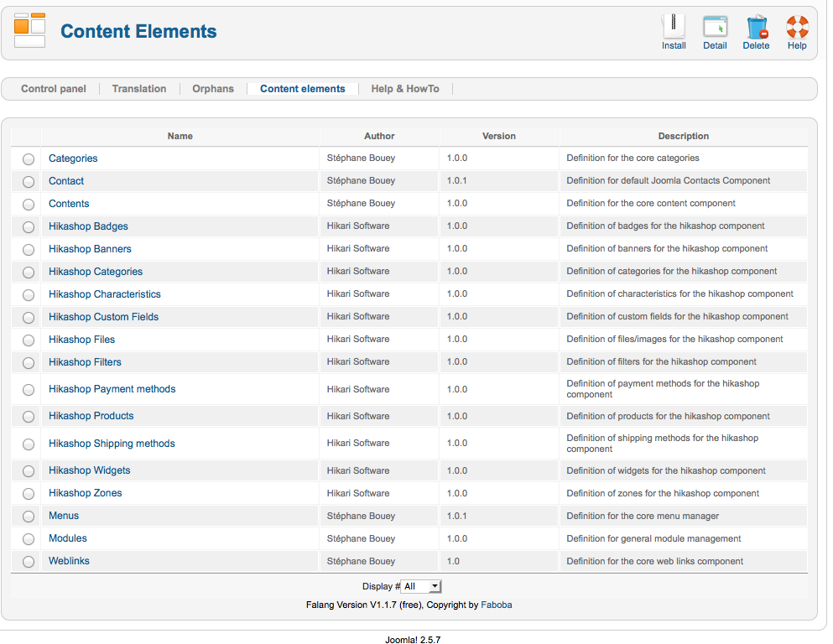The height and width of the screenshot is (644, 833).
Task: Open the Modules content element link
Action: tap(68, 538)
